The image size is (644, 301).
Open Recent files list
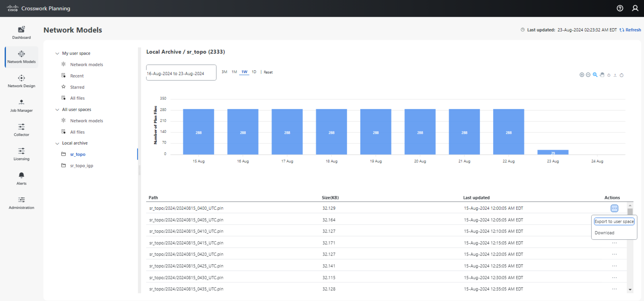tap(77, 76)
